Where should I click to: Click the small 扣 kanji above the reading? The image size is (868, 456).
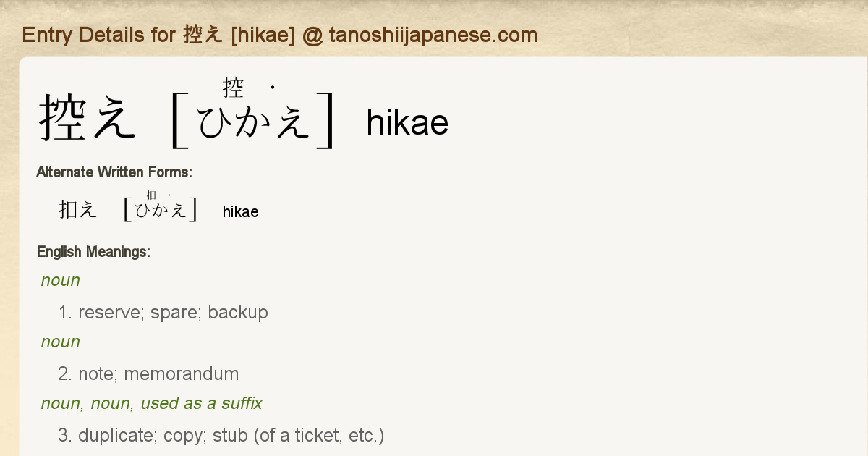point(151,195)
